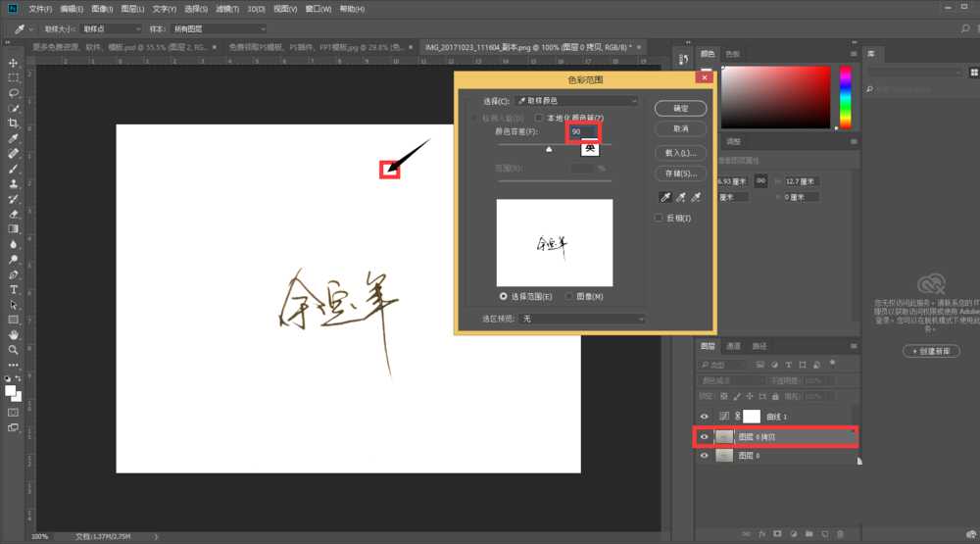Activate the Zoom magnifier tool

click(14, 349)
